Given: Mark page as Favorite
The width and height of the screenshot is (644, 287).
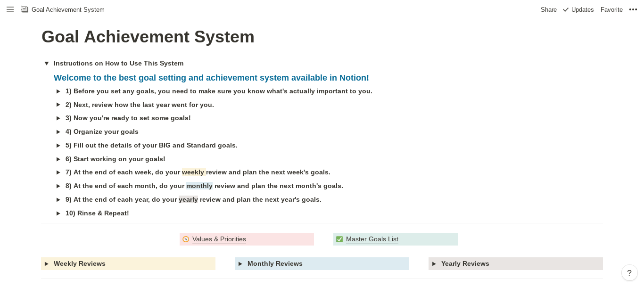Looking at the screenshot, I should [611, 9].
